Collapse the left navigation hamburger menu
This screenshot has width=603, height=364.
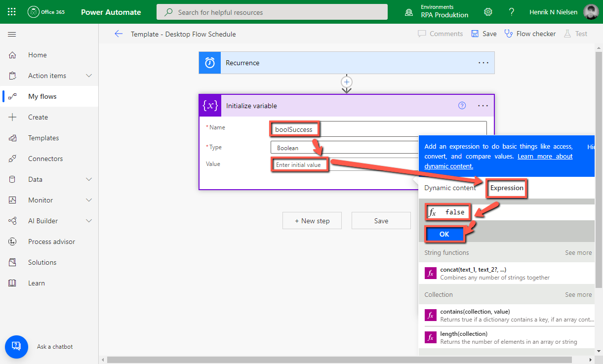[x=12, y=34]
